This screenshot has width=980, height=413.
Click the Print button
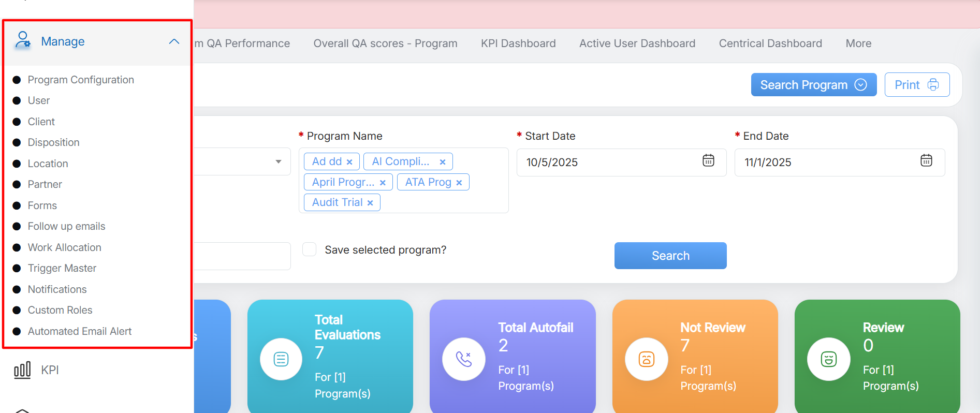click(x=916, y=85)
